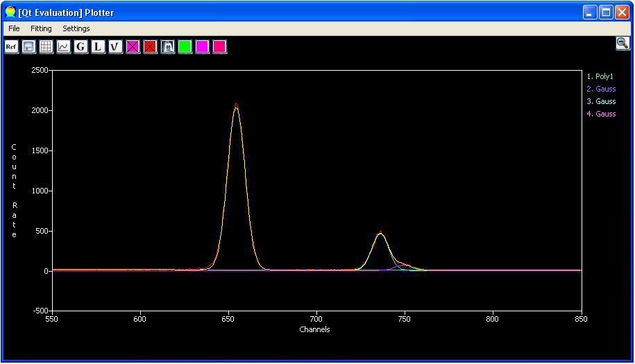Minimize the Plotter window
Viewport: 635px width, 364px height.
pyautogui.click(x=590, y=12)
